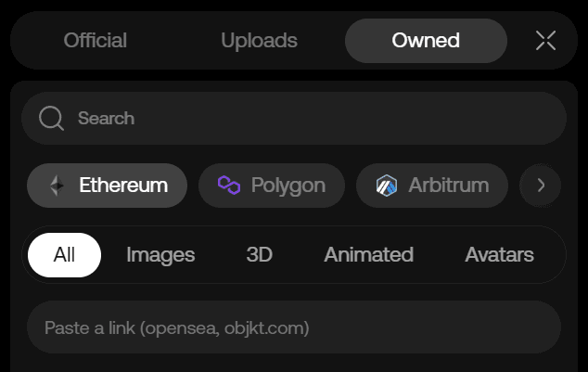The image size is (588, 372).
Task: Filter by Avatars
Action: [x=499, y=255]
